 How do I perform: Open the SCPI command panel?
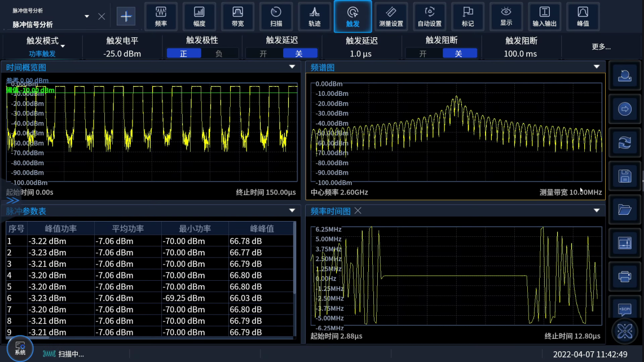click(x=625, y=309)
